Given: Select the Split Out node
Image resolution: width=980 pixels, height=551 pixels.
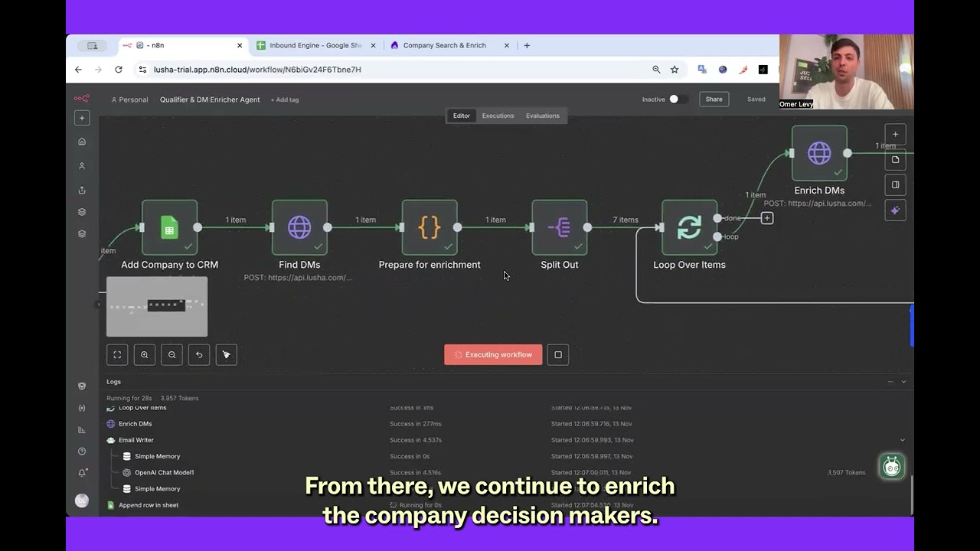Looking at the screenshot, I should click(x=560, y=227).
